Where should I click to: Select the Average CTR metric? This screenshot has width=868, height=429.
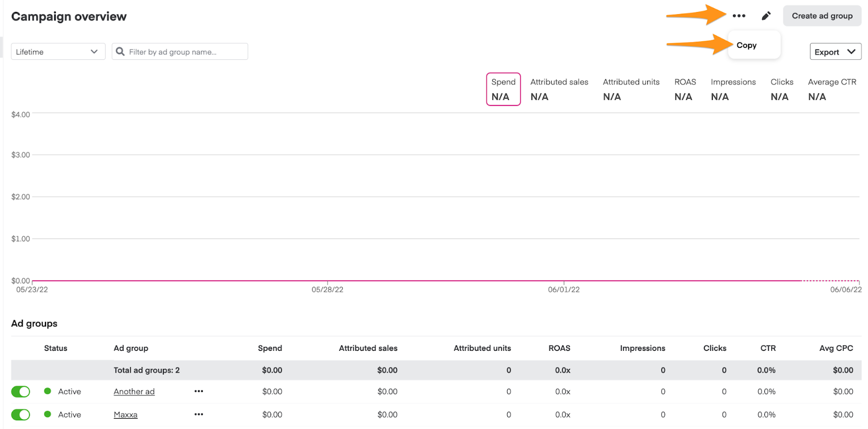pyautogui.click(x=832, y=89)
